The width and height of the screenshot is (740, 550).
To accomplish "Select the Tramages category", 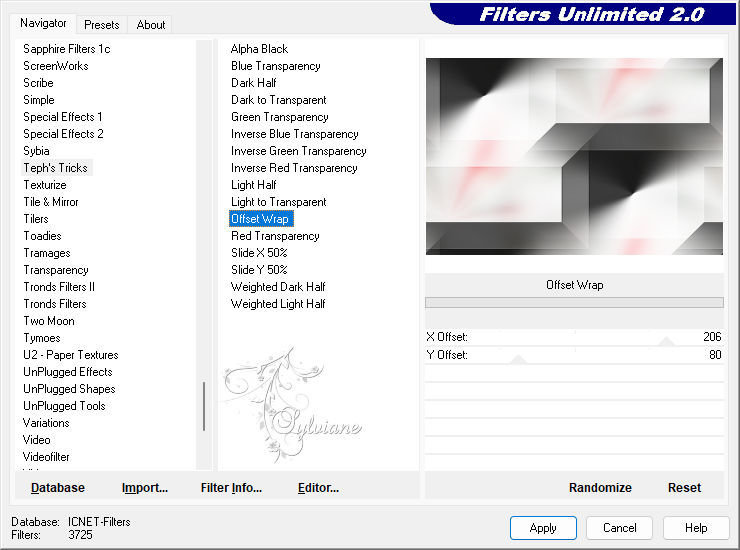I will point(47,253).
